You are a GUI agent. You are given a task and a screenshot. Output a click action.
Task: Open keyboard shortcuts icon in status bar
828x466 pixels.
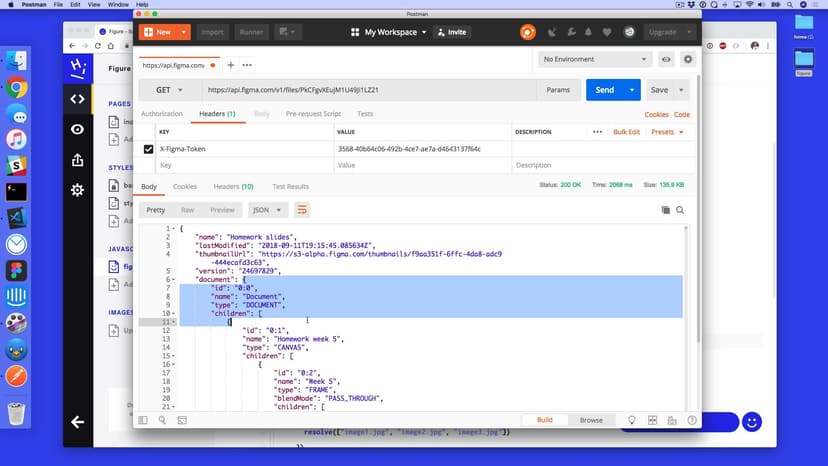pos(672,420)
